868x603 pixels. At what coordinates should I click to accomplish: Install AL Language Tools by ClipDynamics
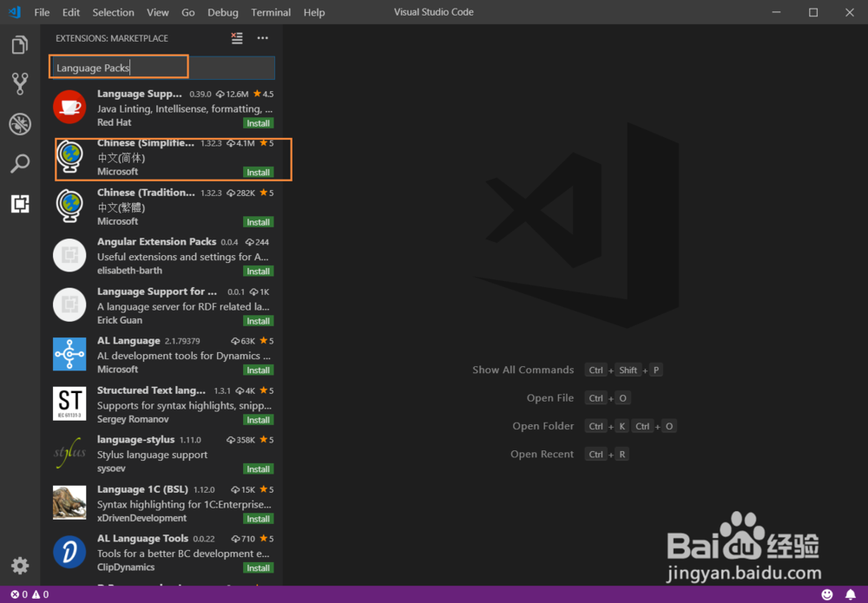tap(258, 568)
